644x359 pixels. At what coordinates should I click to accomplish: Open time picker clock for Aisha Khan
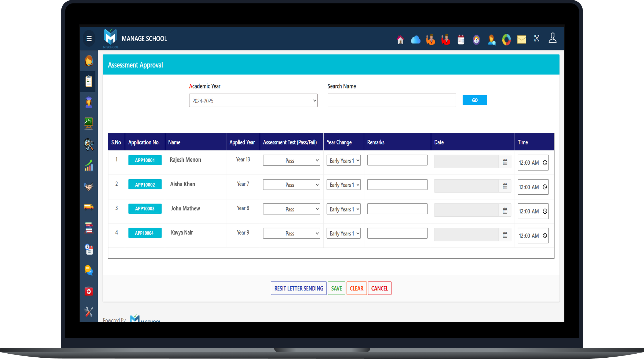545,187
